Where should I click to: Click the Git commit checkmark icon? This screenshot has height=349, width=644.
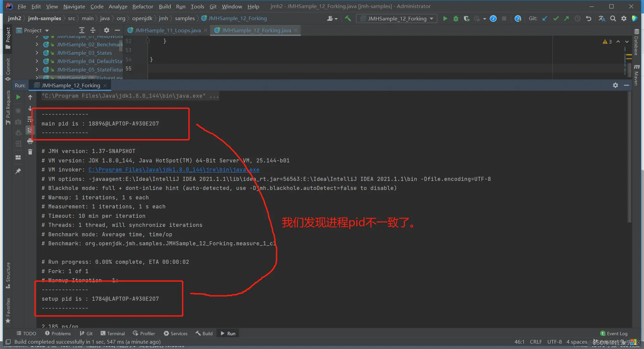[x=556, y=18]
